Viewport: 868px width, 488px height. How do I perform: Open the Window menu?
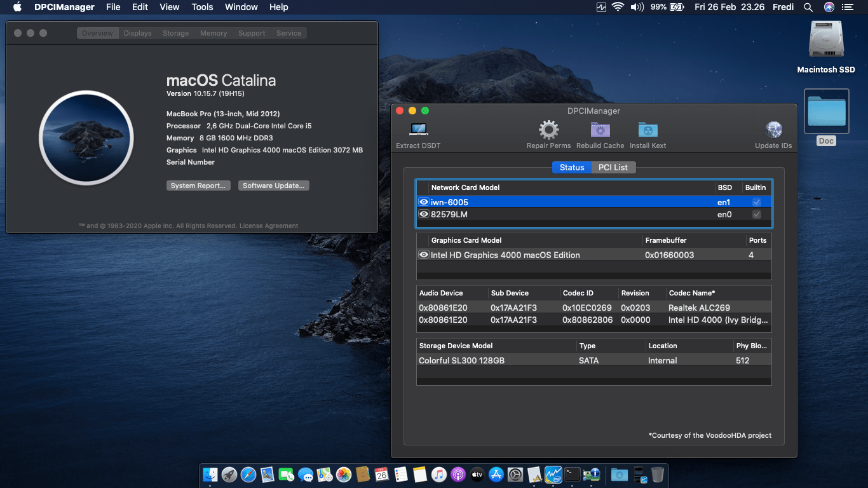pos(241,7)
